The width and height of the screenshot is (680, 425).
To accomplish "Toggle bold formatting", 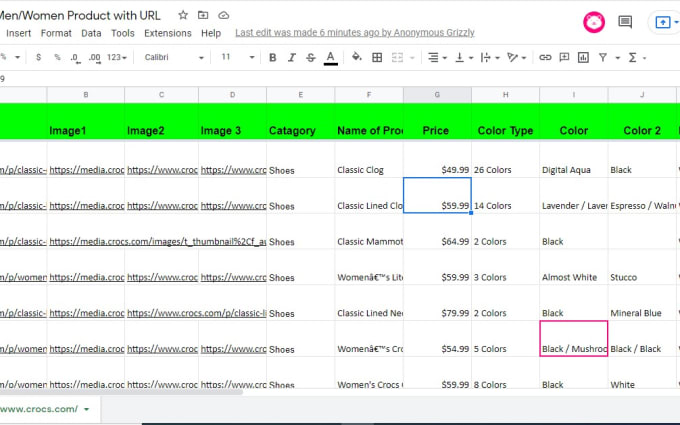I will (272, 57).
